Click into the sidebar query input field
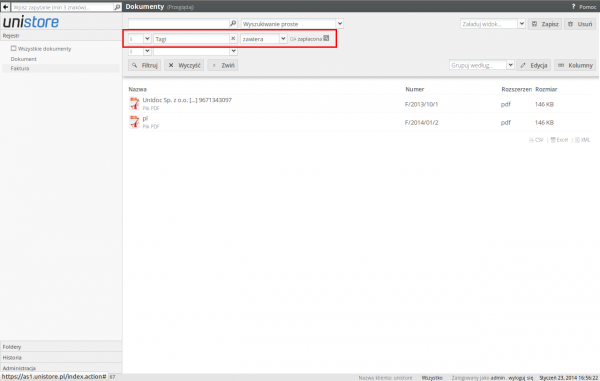 coord(63,7)
